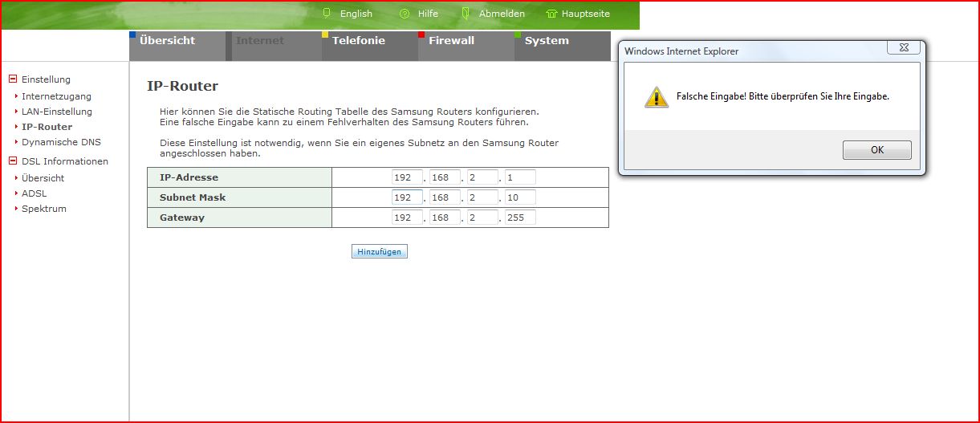This screenshot has height=423, width=980.
Task: Click the Gateway row label
Action: coord(182,218)
